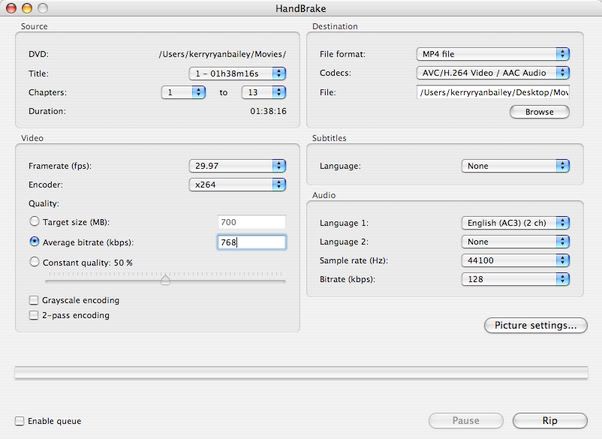Click the Pause button
Image resolution: width=602 pixels, height=439 pixels.
(x=466, y=421)
